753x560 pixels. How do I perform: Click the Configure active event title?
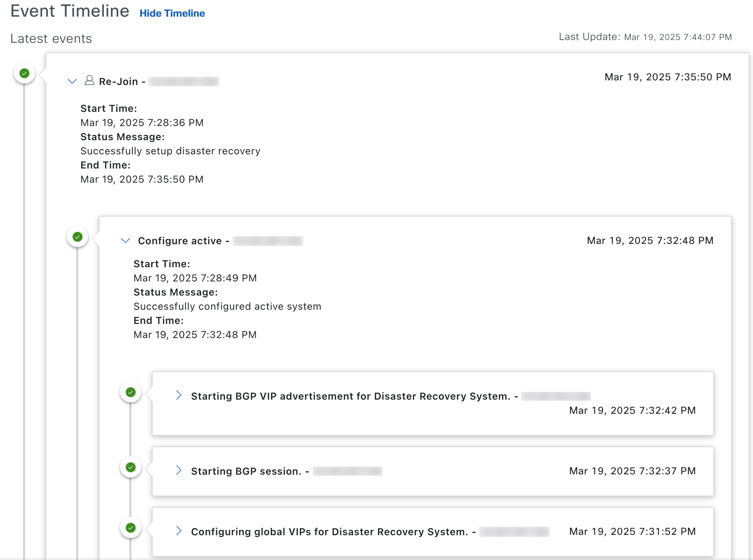coord(180,241)
